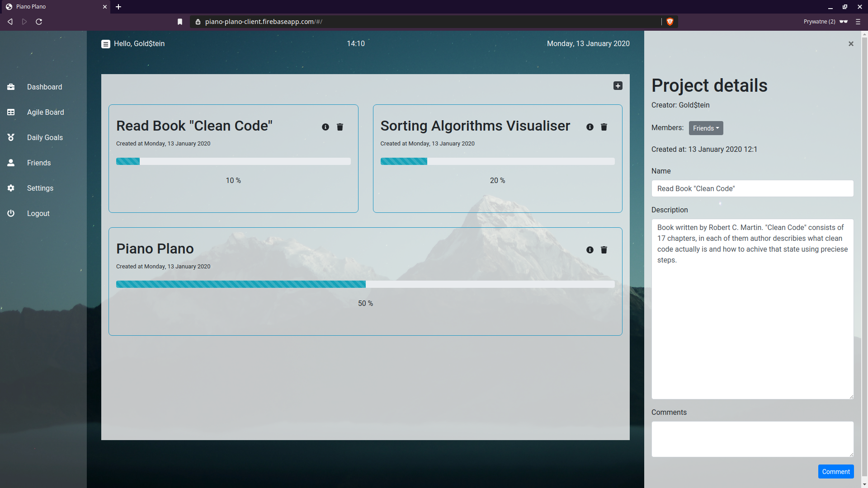Image resolution: width=868 pixels, height=488 pixels.
Task: Go to Dashboard in sidebar
Action: [44, 87]
